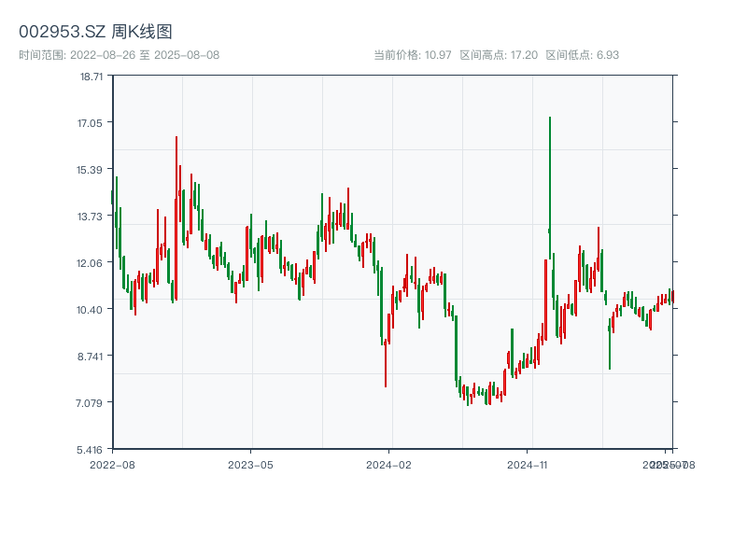Click the 5.416 y-axis bottom label
The width and height of the screenshot is (747, 560).
point(92,450)
